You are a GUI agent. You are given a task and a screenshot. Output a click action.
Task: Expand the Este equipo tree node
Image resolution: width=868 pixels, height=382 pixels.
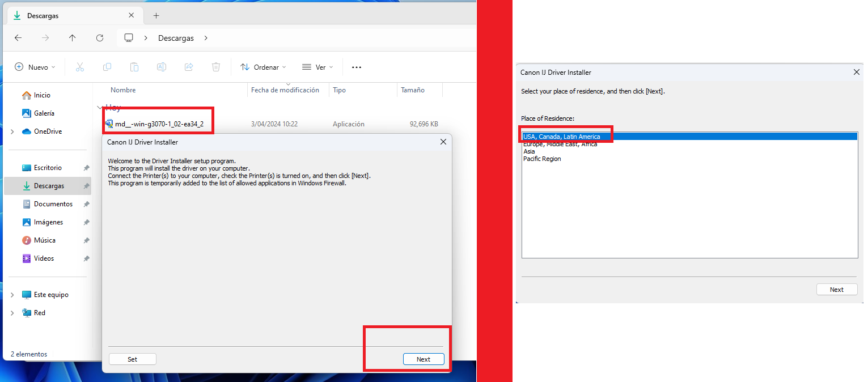pos(12,295)
